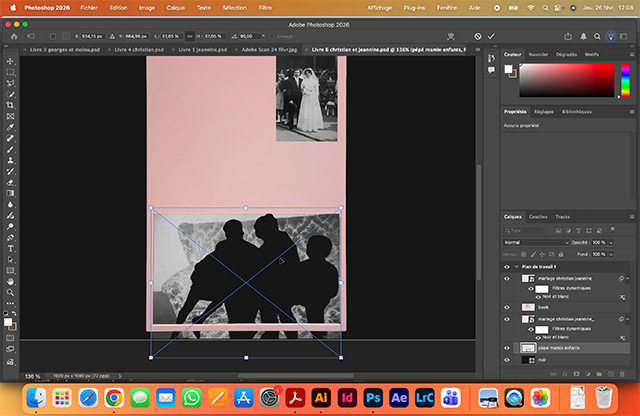Open the Fichier menu
The width and height of the screenshot is (640, 416).
point(89,8)
